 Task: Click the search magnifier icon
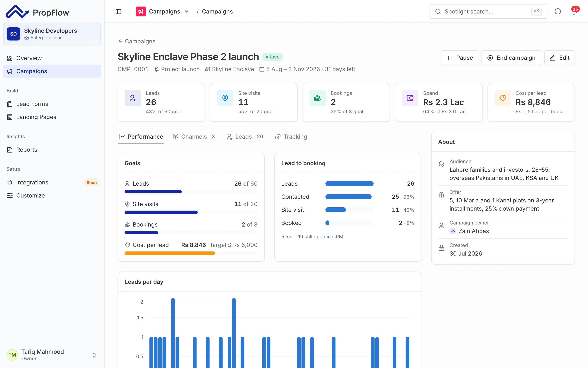pos(438,11)
